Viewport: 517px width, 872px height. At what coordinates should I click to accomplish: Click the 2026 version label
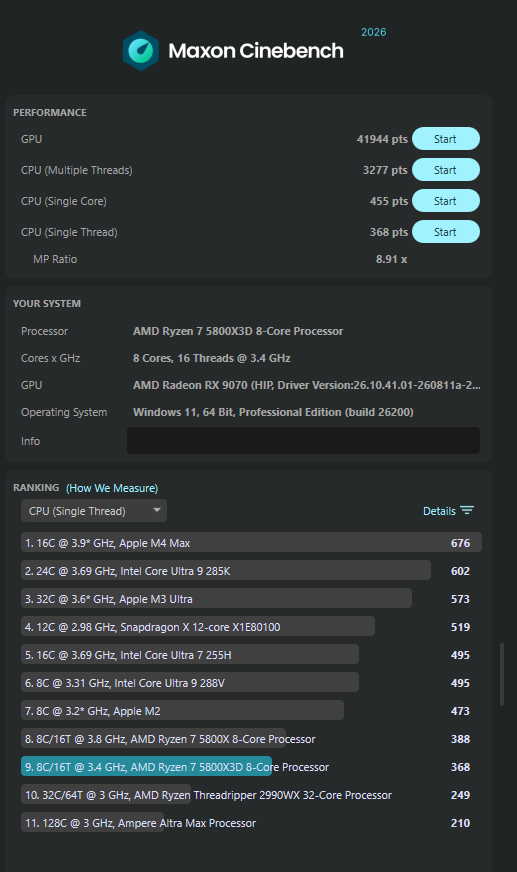pos(374,32)
